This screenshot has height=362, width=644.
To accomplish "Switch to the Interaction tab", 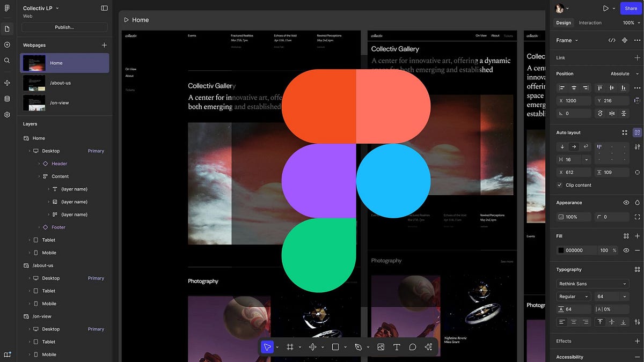I will point(590,23).
